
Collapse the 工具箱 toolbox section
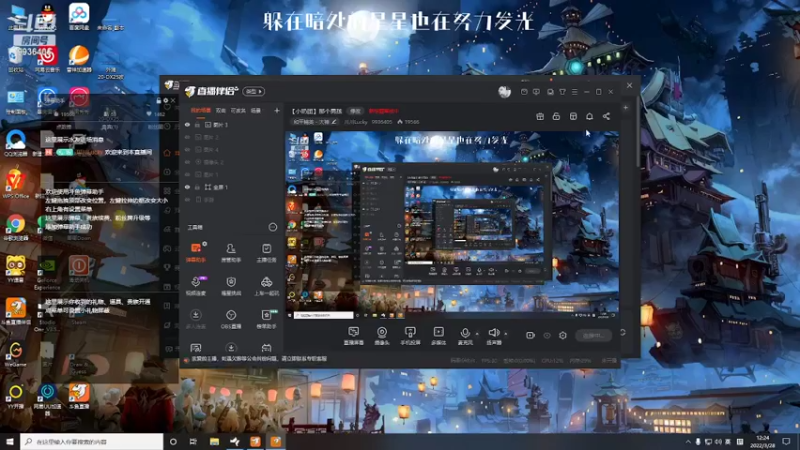[x=272, y=227]
